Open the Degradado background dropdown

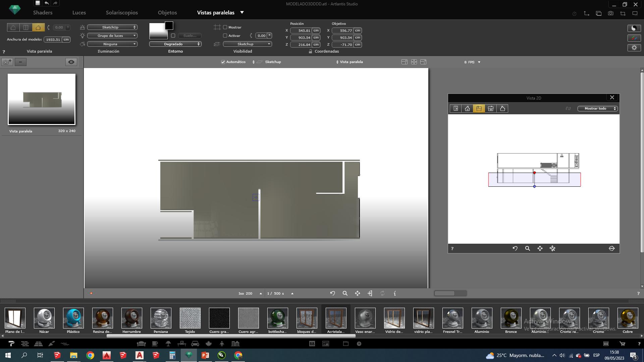coord(175,44)
